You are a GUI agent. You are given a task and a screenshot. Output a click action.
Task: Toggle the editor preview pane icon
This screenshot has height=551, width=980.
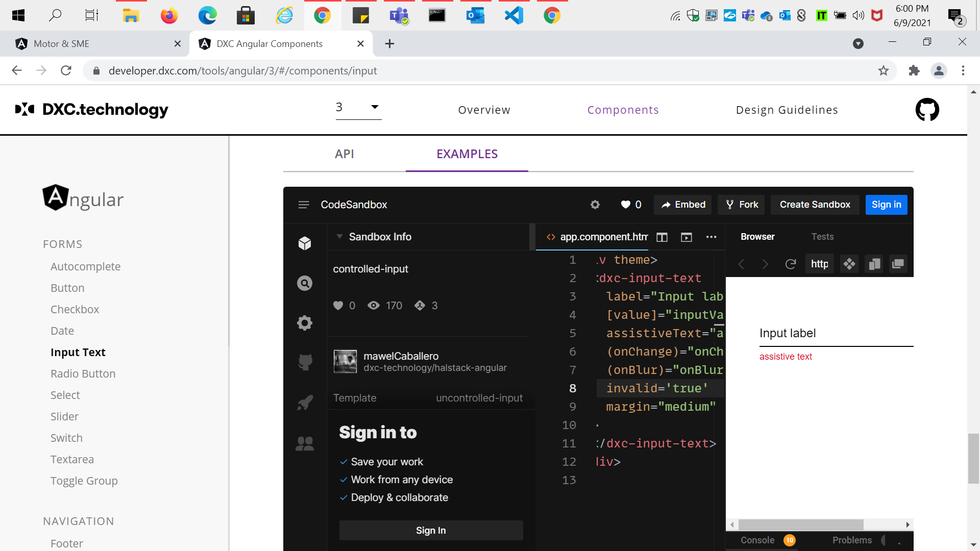(x=687, y=237)
